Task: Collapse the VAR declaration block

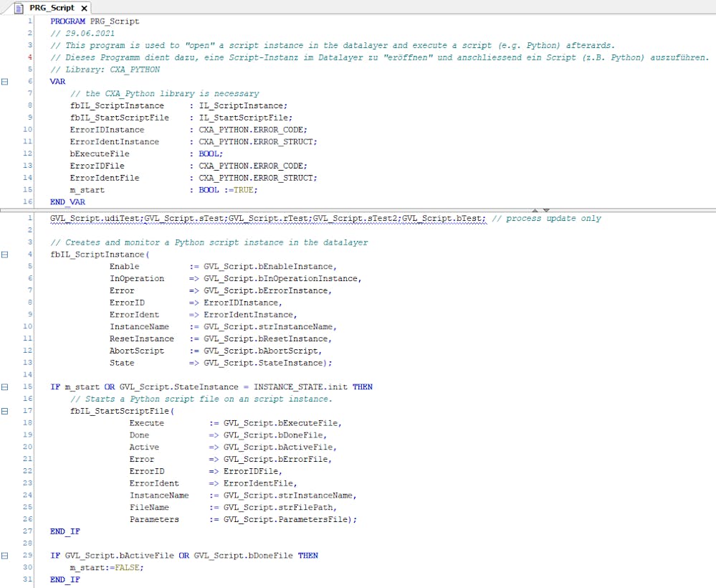Action: 4,82
